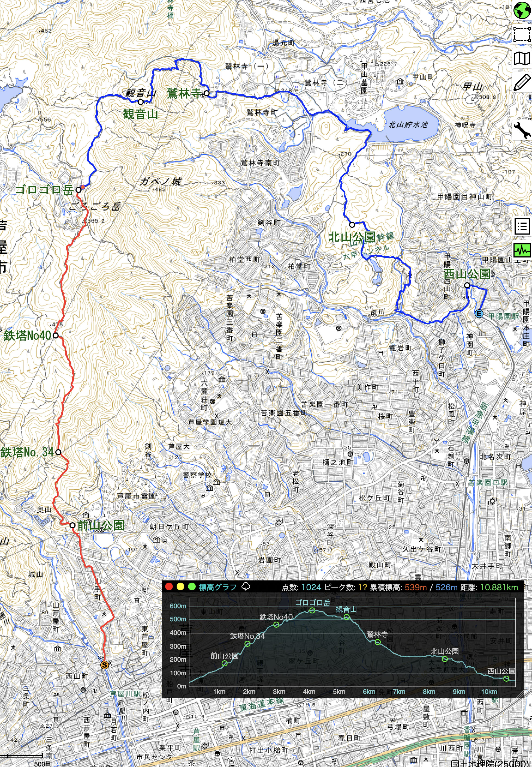532x767 pixels.
Task: Click the 前山公園 waypoint label on map
Action: tap(100, 526)
